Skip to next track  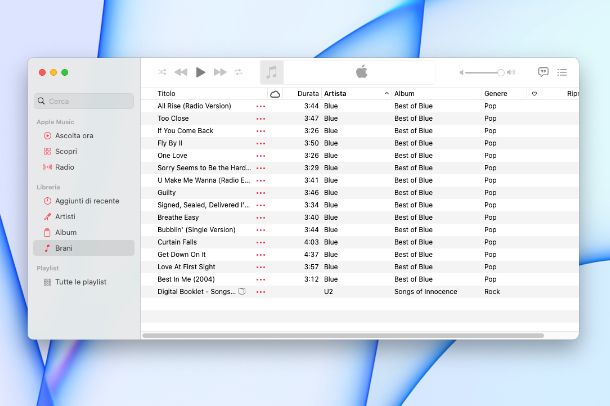(220, 72)
